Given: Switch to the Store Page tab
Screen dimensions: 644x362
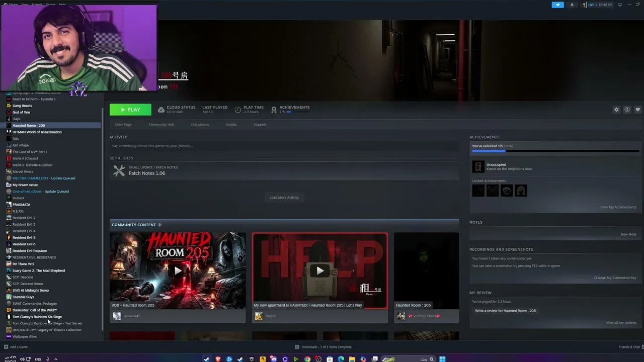Looking at the screenshot, I should 123,125.
